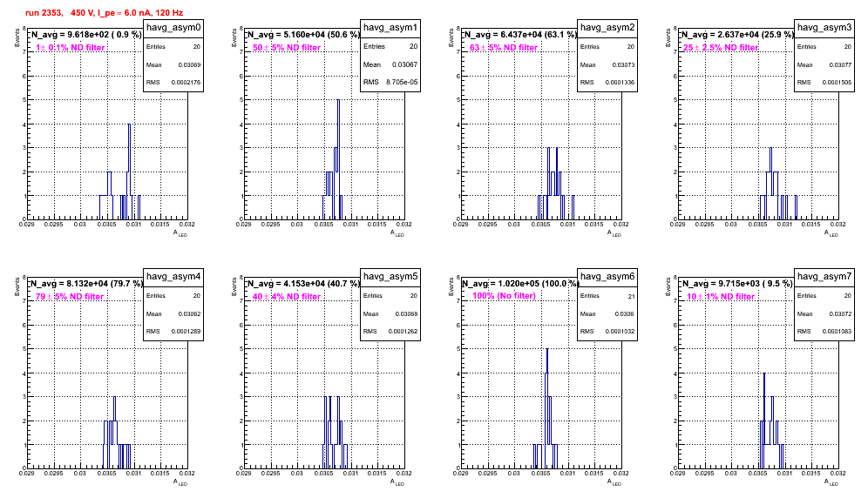Click the 1± 0.1% ND filter label
Screen dimensions: 868x498
point(71,48)
